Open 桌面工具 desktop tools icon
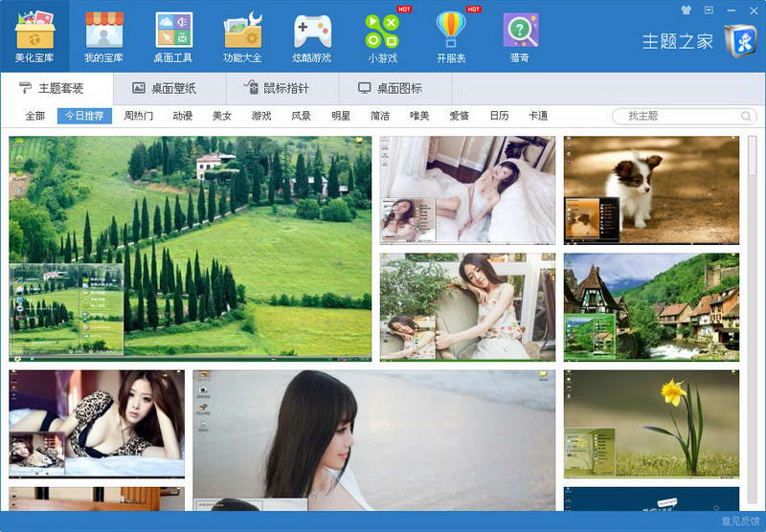 (x=173, y=30)
